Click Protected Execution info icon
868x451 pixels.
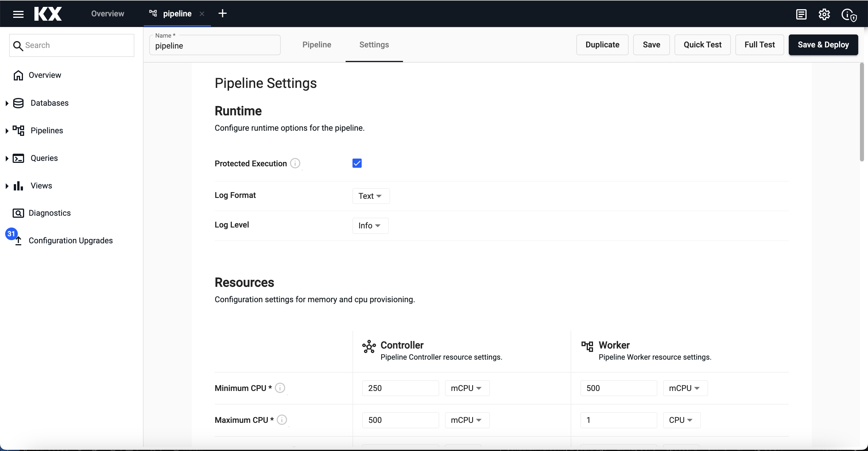click(x=295, y=163)
